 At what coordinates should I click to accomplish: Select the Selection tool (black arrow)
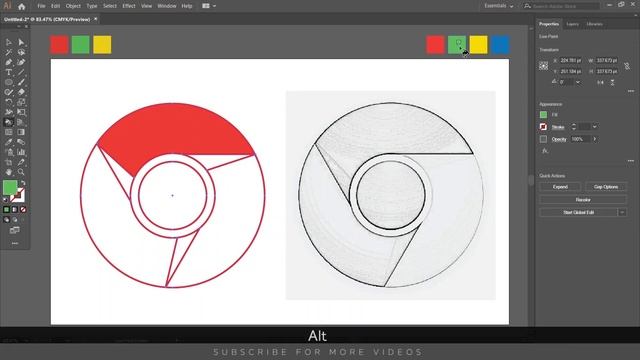(x=9, y=42)
